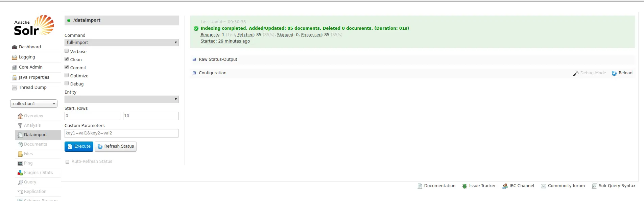Click the Reload refresh icon
The width and height of the screenshot is (644, 201).
[614, 73]
